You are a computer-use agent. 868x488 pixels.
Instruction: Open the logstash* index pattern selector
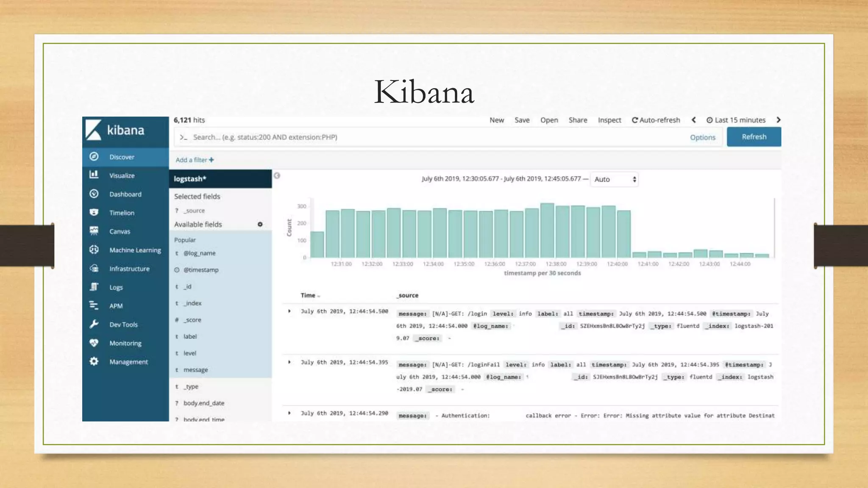coord(220,179)
